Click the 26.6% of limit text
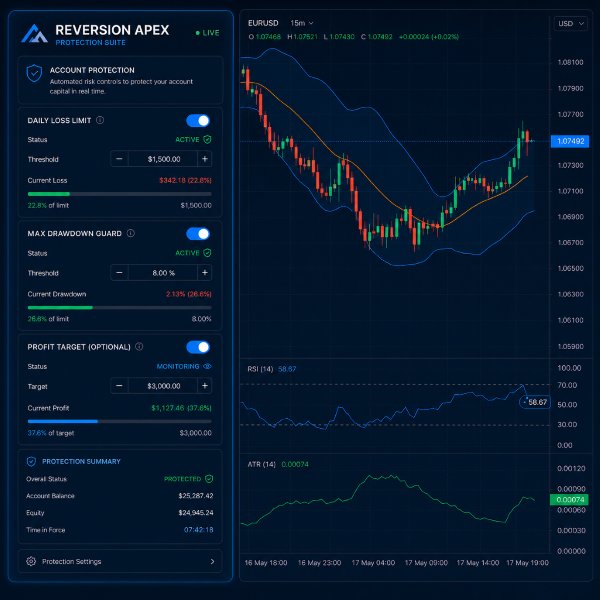 coord(48,318)
